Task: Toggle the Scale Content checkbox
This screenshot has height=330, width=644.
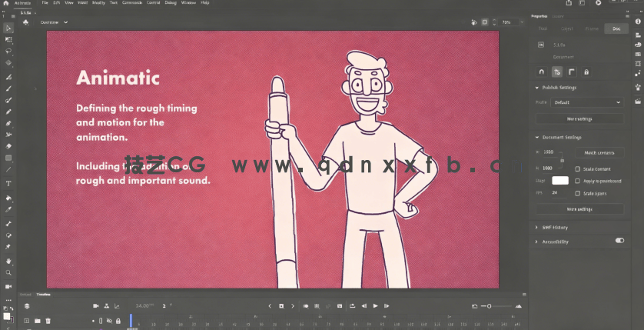Action: pos(577,169)
